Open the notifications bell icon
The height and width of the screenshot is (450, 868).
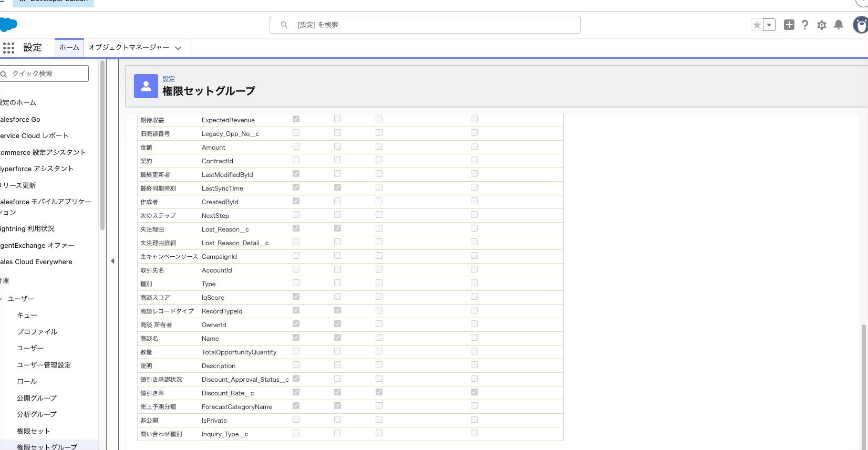click(x=839, y=25)
